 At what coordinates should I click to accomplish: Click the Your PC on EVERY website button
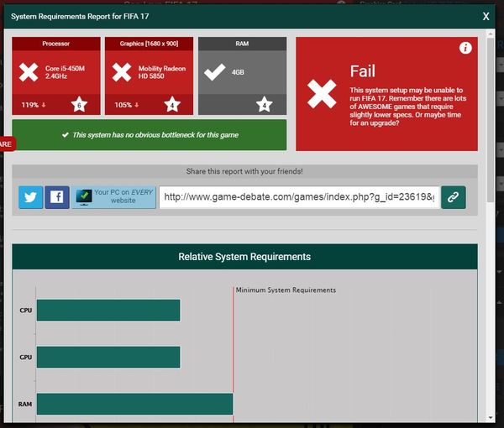click(113, 197)
